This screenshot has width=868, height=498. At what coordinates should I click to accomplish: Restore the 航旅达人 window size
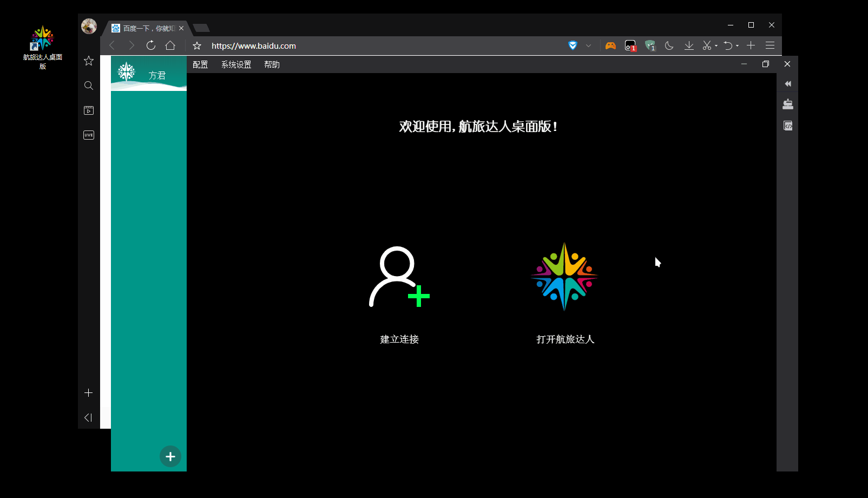[x=766, y=64]
